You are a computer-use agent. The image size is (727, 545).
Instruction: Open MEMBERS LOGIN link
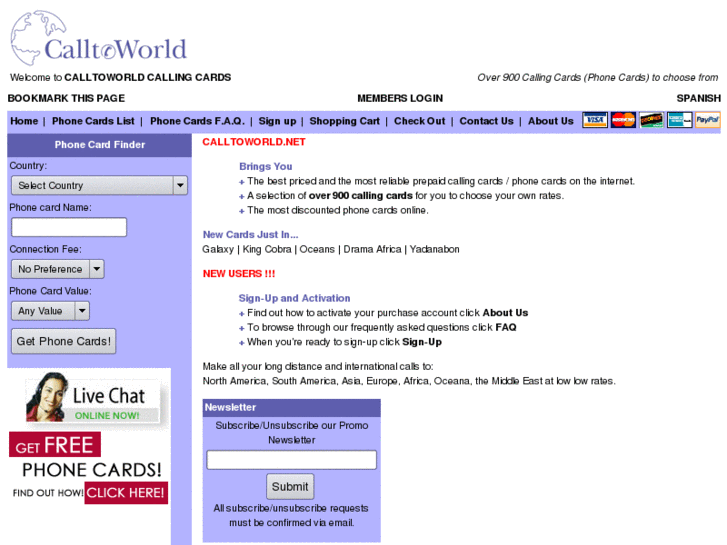click(400, 98)
